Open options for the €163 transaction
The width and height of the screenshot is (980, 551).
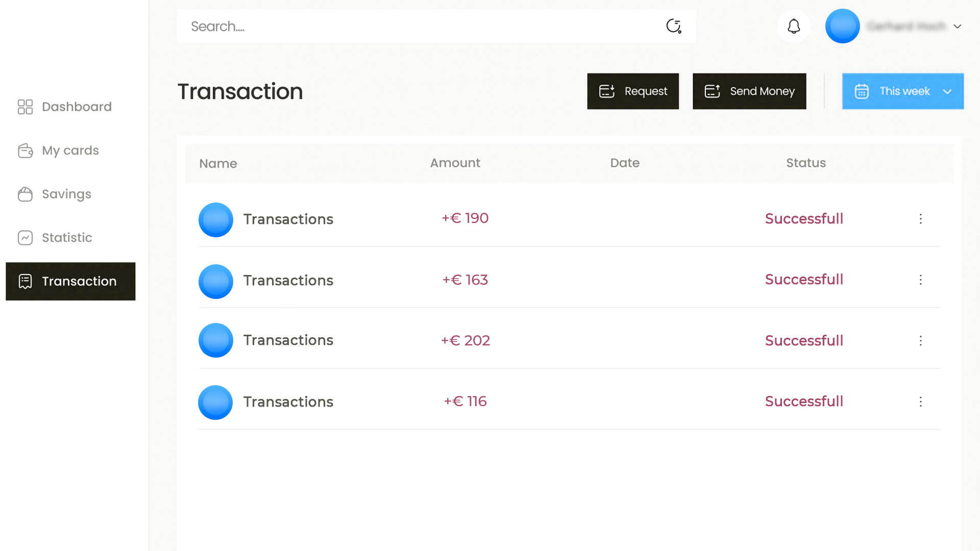tap(921, 280)
